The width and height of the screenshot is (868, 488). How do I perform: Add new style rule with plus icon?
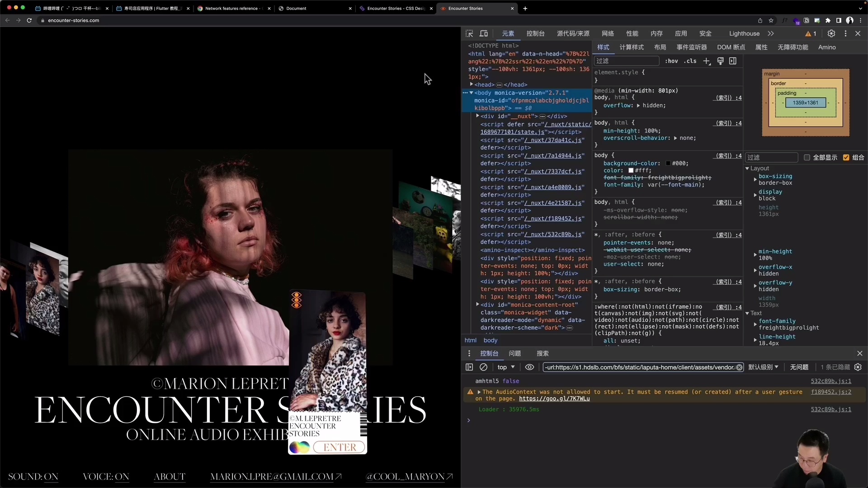(x=707, y=61)
